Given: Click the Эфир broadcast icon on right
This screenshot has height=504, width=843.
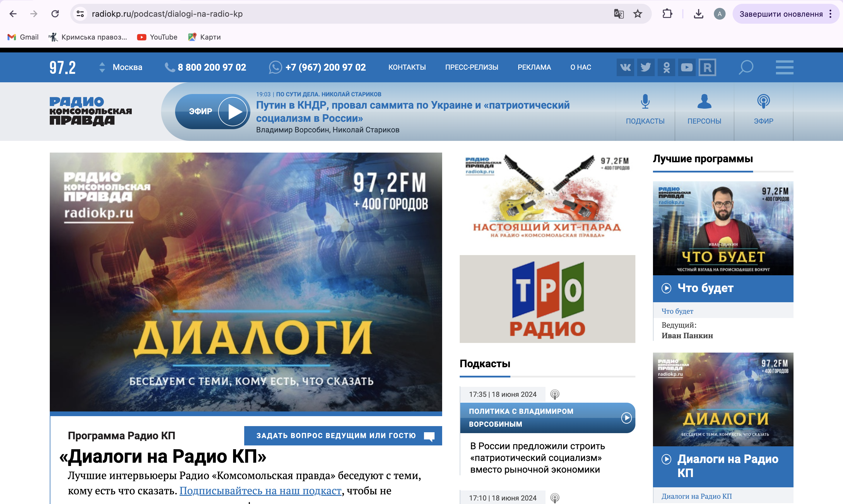Looking at the screenshot, I should point(764,102).
